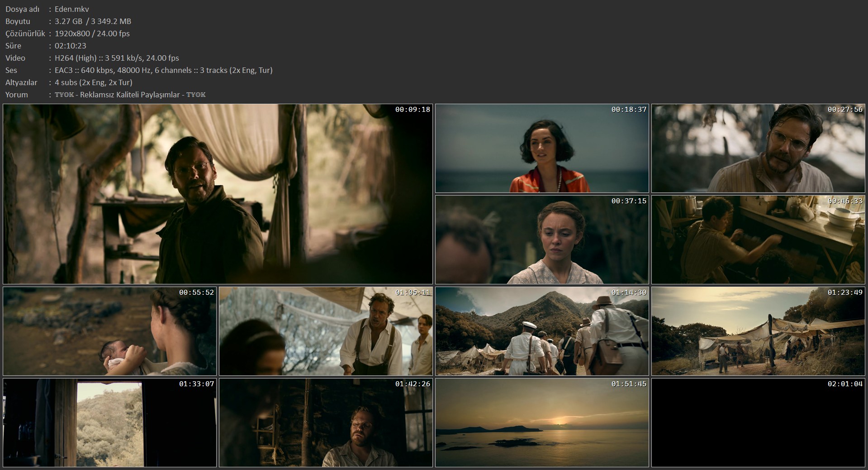Click the frame with timestamp 00:27:56
Viewport: 868px width, 470px height.
(x=758, y=149)
